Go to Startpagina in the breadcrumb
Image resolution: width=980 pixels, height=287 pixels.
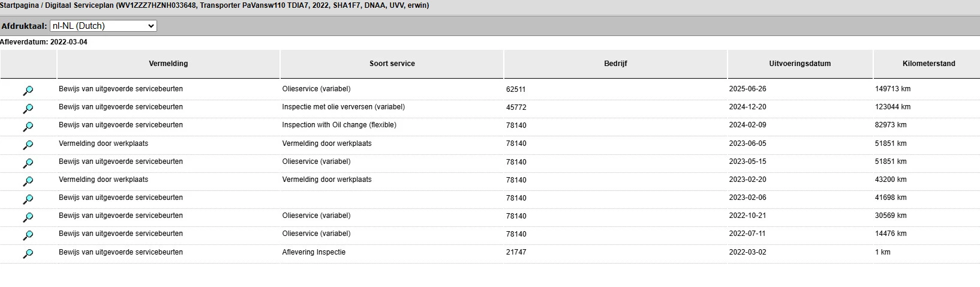(19, 5)
